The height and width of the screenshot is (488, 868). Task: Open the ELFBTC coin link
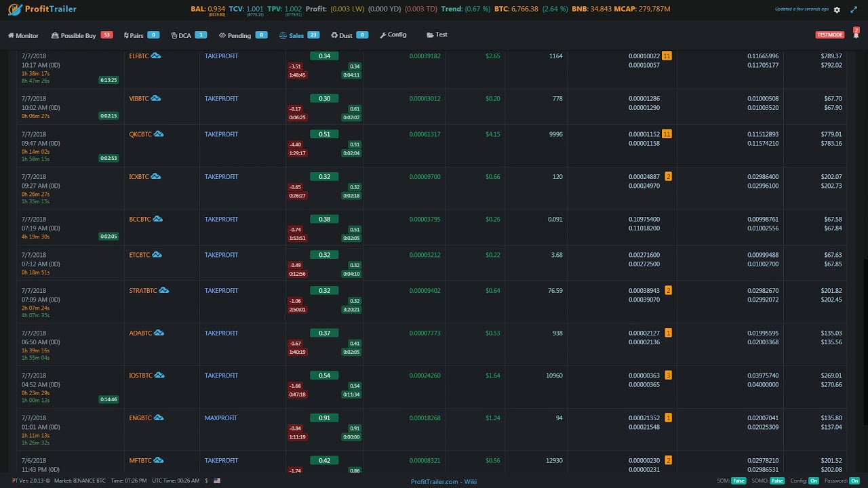(x=139, y=56)
